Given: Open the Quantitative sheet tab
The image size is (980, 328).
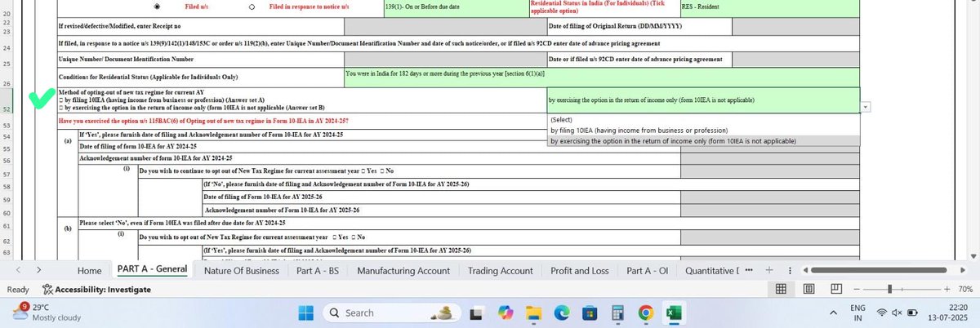Looking at the screenshot, I should click(712, 270).
